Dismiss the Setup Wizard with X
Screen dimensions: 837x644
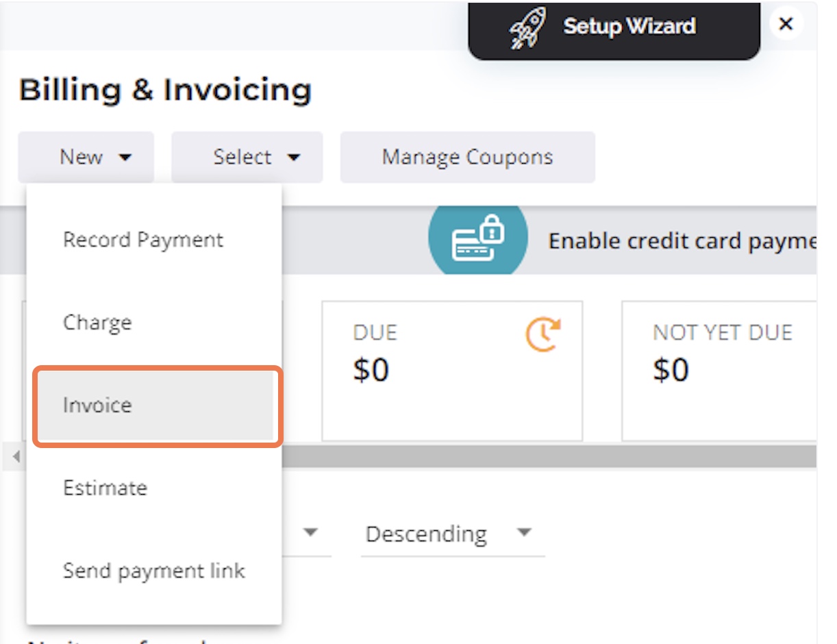pos(786,24)
